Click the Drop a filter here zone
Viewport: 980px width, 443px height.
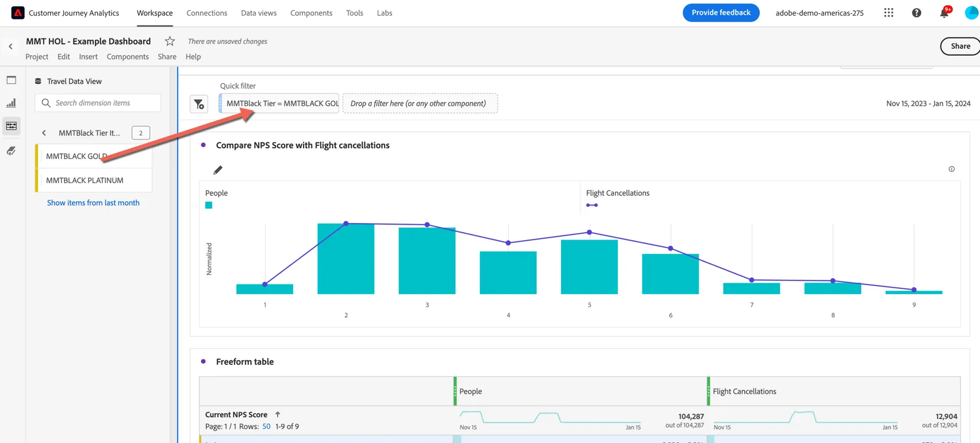[x=420, y=103]
